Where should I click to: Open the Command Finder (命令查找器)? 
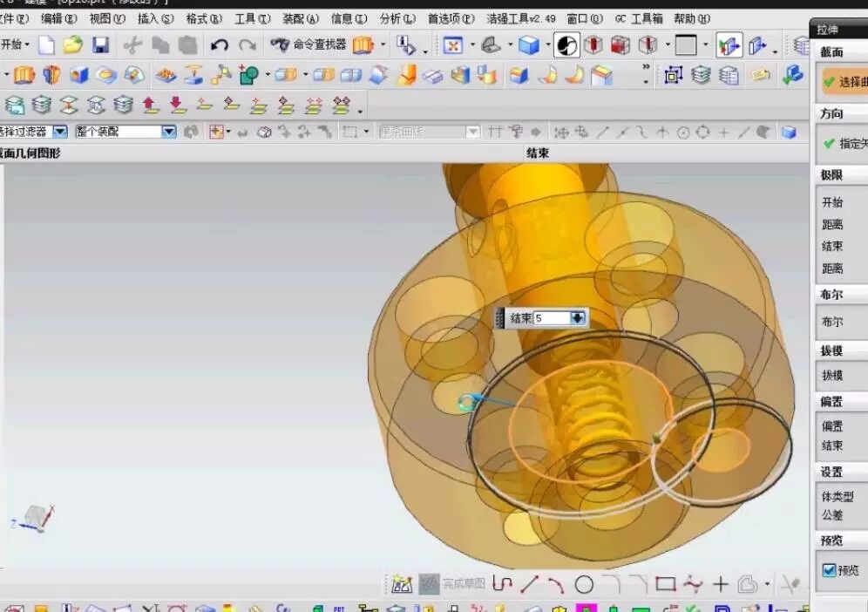coord(309,44)
